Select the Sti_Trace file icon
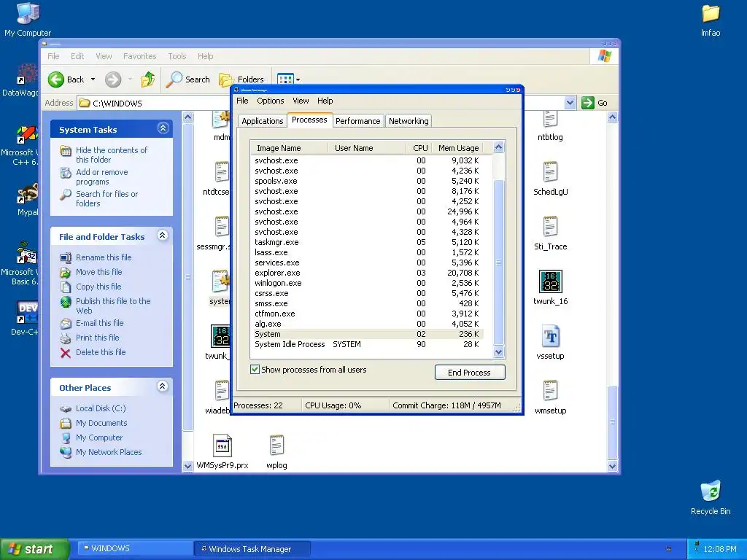This screenshot has height=560, width=747. click(x=550, y=227)
